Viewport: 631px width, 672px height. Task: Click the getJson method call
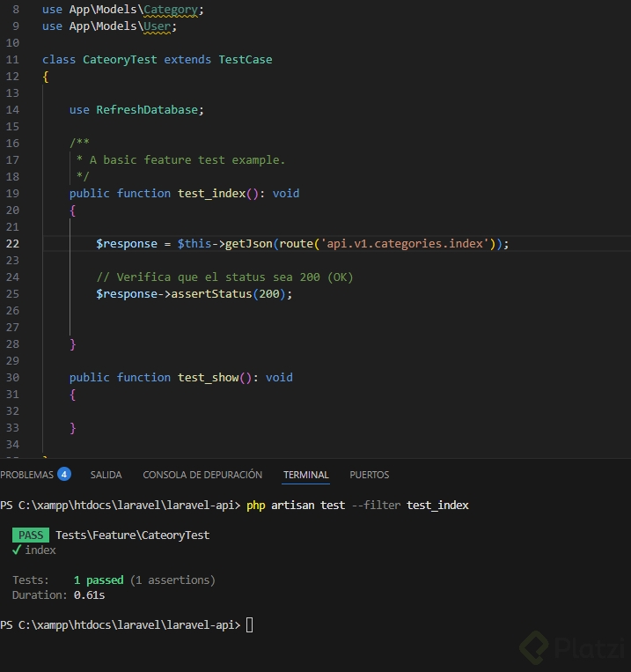[x=249, y=243]
